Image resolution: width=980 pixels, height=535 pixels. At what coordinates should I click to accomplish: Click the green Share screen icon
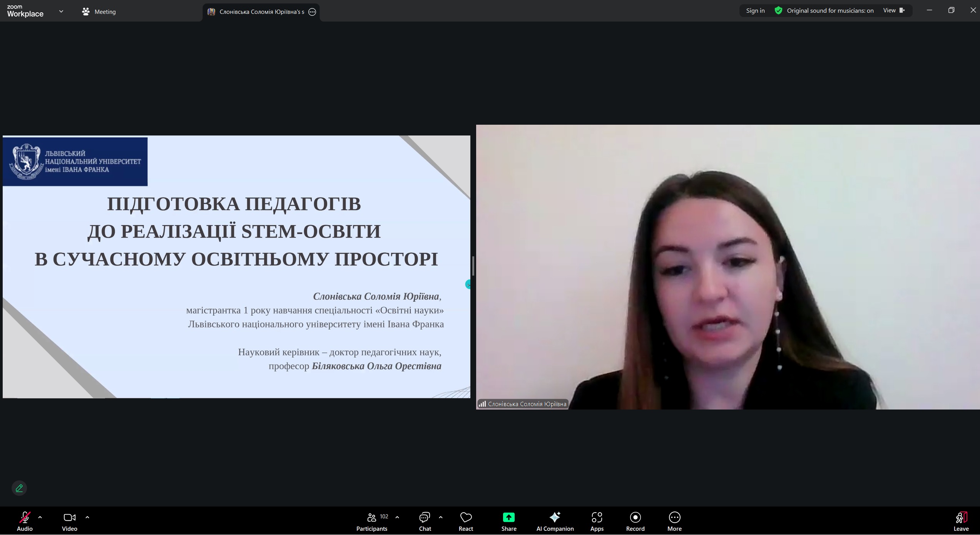coord(508,518)
